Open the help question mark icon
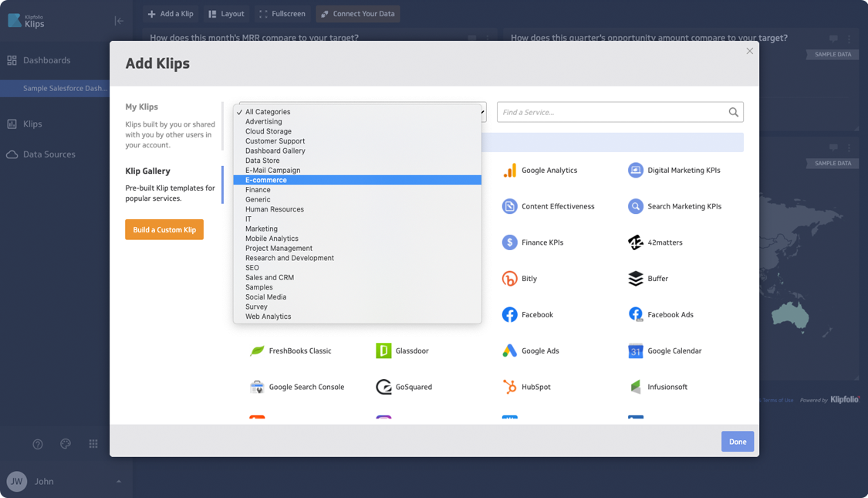The width and height of the screenshot is (868, 498). [x=38, y=444]
